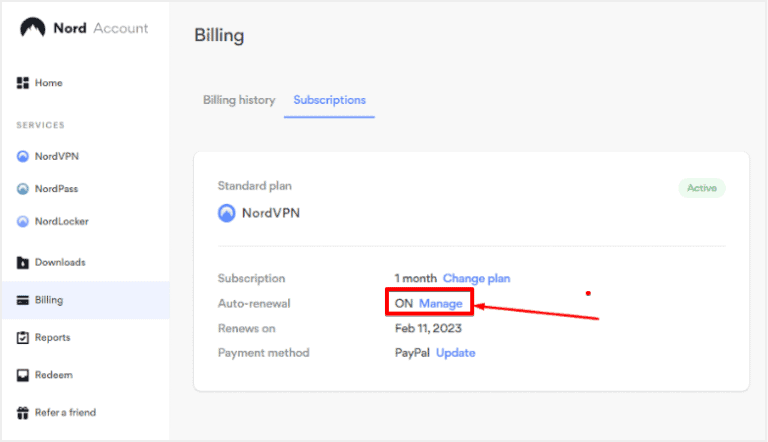Open the Reports clipboard icon
768x442 pixels.
(x=23, y=338)
